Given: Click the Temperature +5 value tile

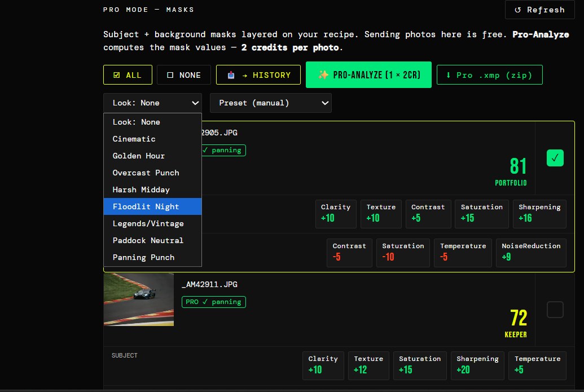Looking at the screenshot, I should (x=537, y=366).
